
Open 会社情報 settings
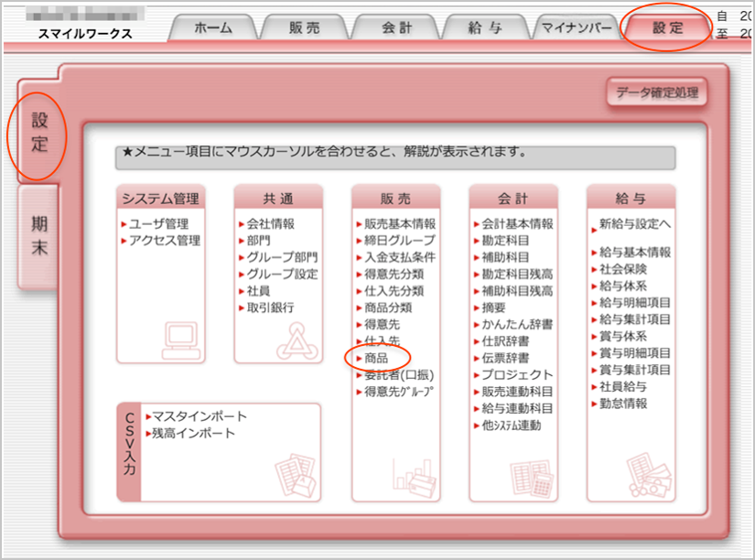tap(271, 224)
